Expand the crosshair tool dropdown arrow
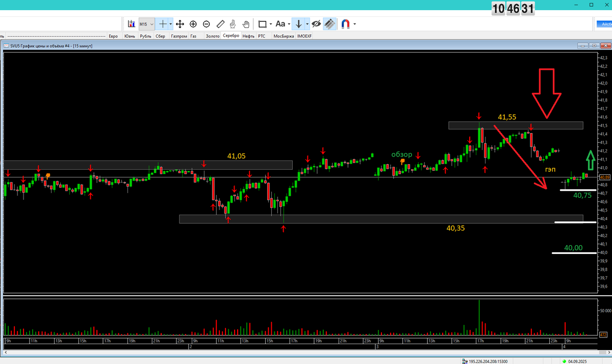The height and width of the screenshot is (364, 612). click(170, 24)
